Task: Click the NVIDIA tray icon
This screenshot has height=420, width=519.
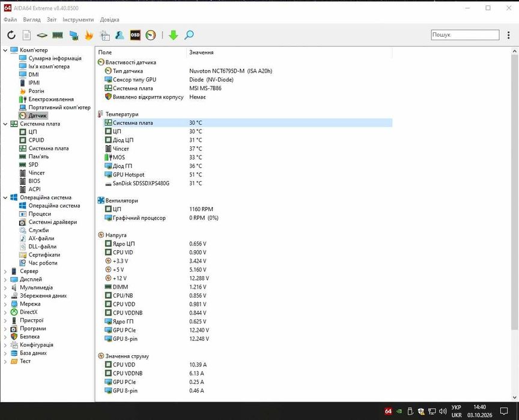Action: (399, 412)
